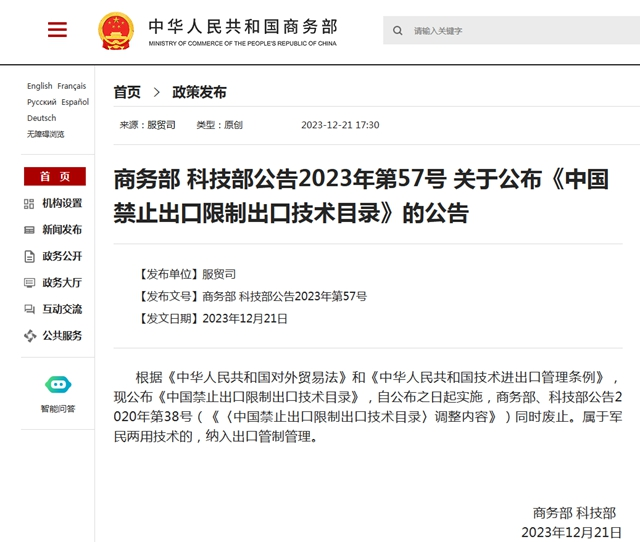640x542 pixels.
Task: Switch site language to Español
Action: 75,102
